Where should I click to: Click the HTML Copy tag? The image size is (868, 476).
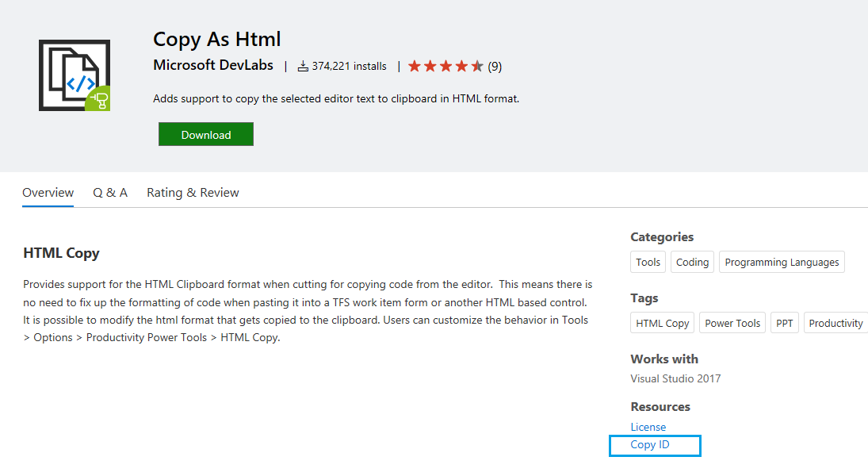tap(662, 323)
